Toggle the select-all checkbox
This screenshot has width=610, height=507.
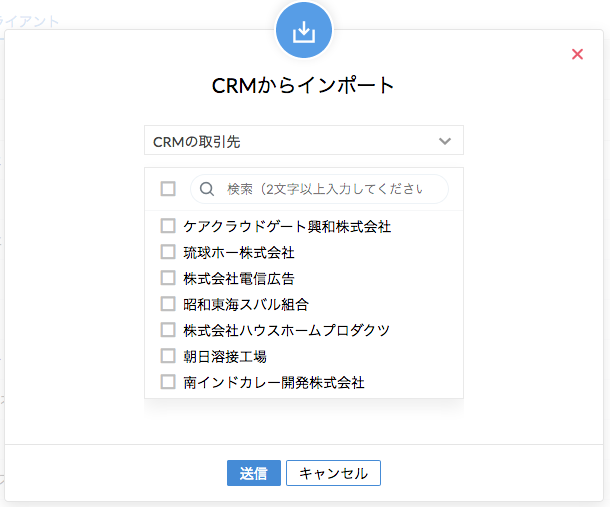pos(168,189)
